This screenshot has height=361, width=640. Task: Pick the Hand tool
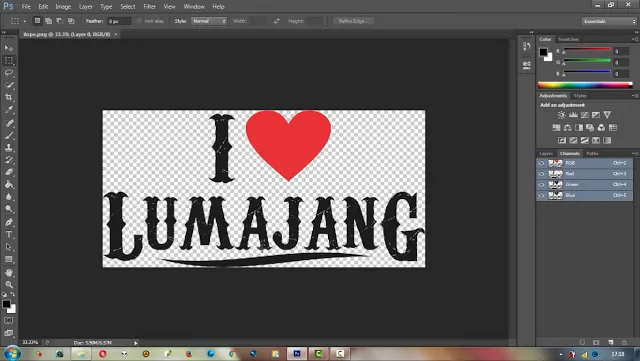pyautogui.click(x=9, y=272)
